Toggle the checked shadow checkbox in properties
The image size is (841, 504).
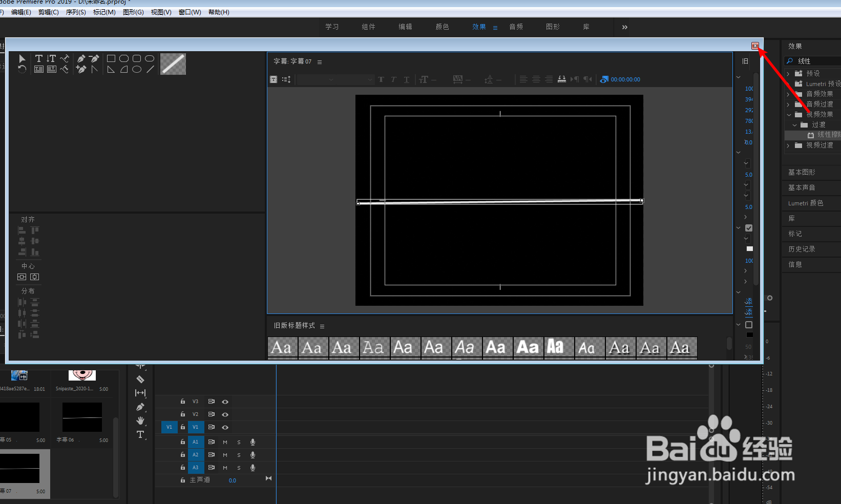749,228
